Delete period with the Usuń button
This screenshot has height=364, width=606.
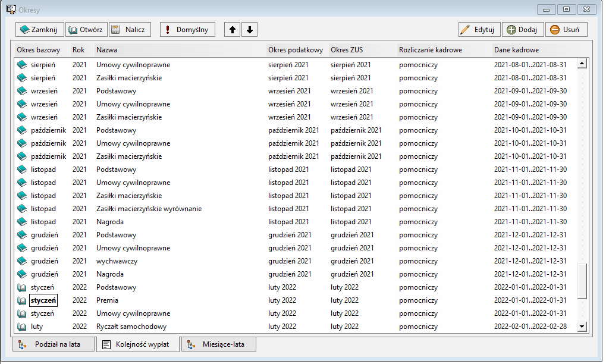pyautogui.click(x=566, y=29)
